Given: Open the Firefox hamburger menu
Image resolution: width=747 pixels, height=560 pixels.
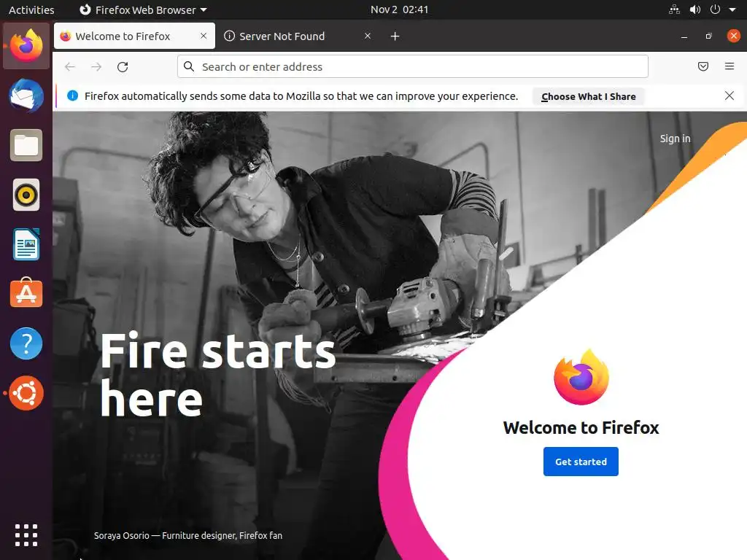Looking at the screenshot, I should click(x=729, y=66).
